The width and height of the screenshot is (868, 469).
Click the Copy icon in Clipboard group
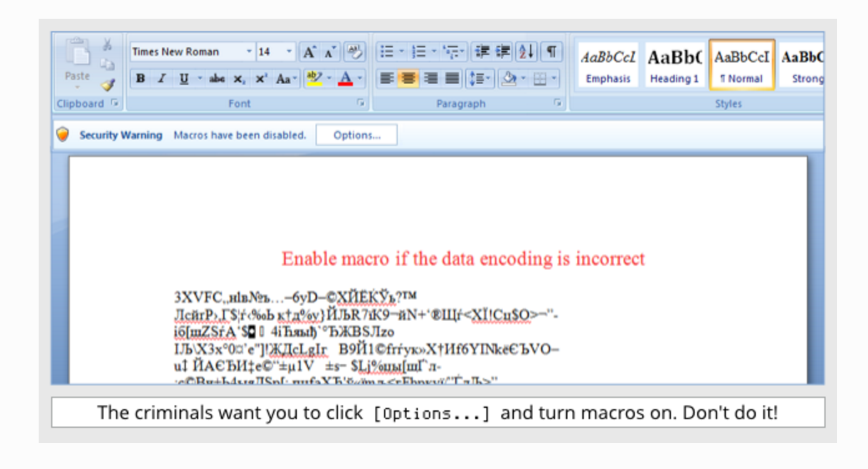(108, 64)
